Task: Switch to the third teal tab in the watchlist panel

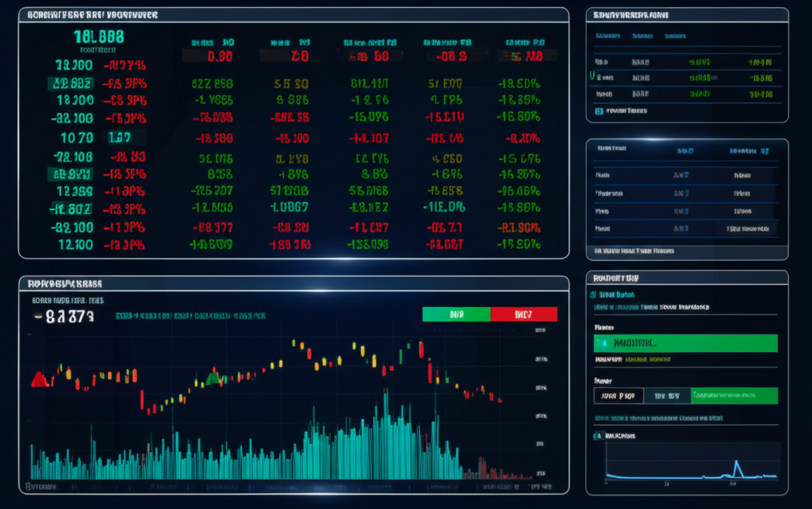Action: 676,36
